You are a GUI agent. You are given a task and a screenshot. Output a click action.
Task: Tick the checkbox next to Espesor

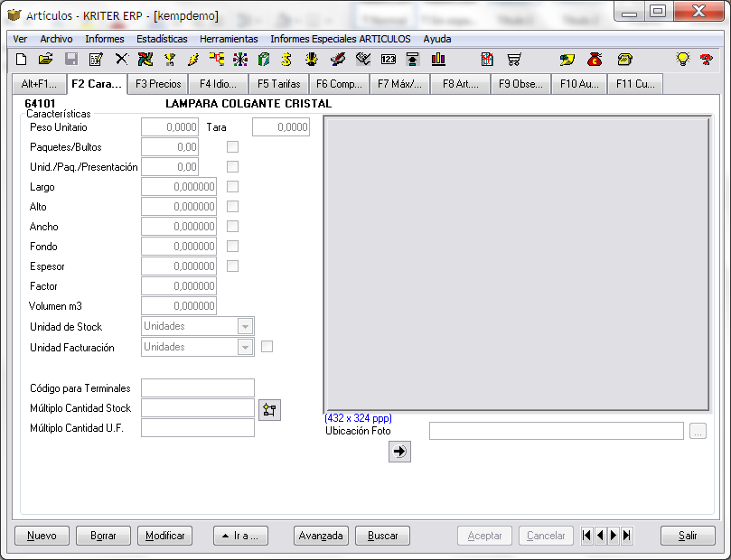coord(232,266)
